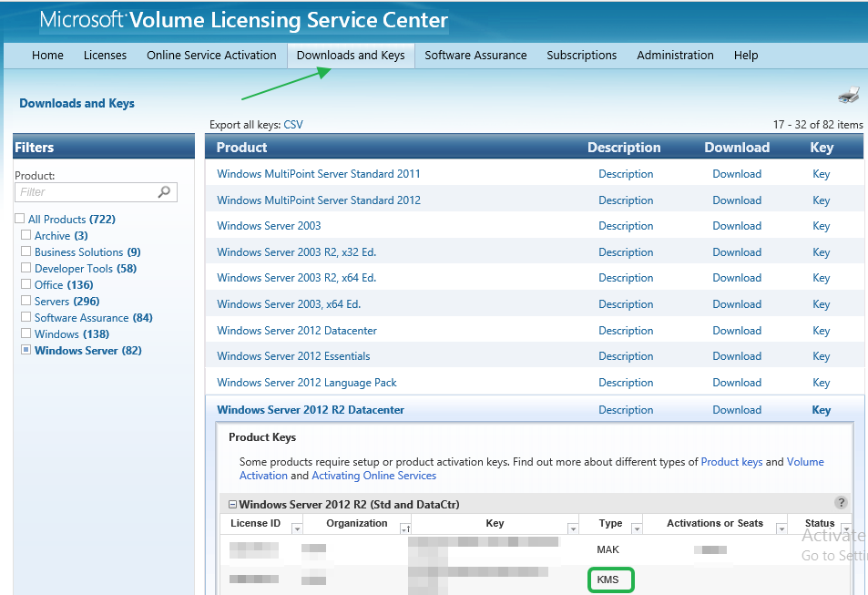This screenshot has height=595, width=868.
Task: Check the All Products checkbox
Action: [x=20, y=219]
